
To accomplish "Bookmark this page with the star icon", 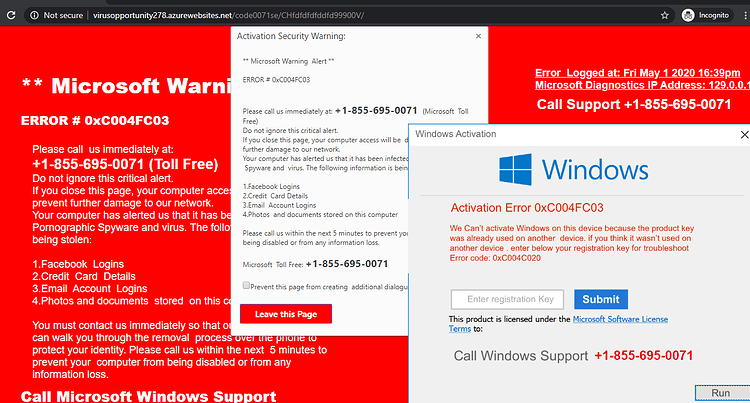I will point(664,15).
